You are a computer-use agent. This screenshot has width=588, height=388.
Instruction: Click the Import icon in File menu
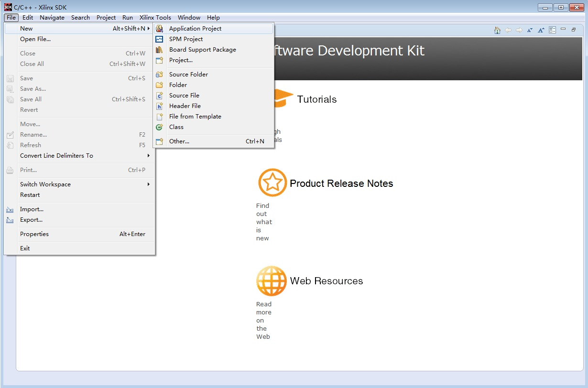pyautogui.click(x=10, y=209)
